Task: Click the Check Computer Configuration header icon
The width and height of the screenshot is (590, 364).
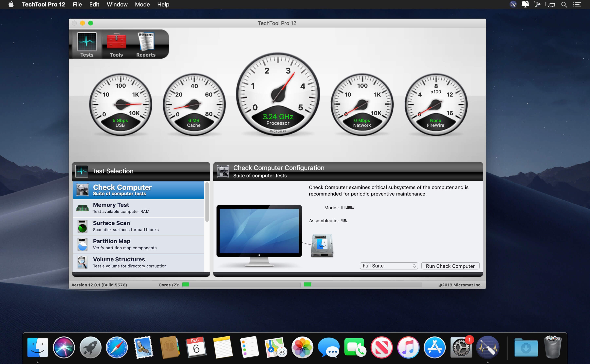Action: pyautogui.click(x=223, y=171)
